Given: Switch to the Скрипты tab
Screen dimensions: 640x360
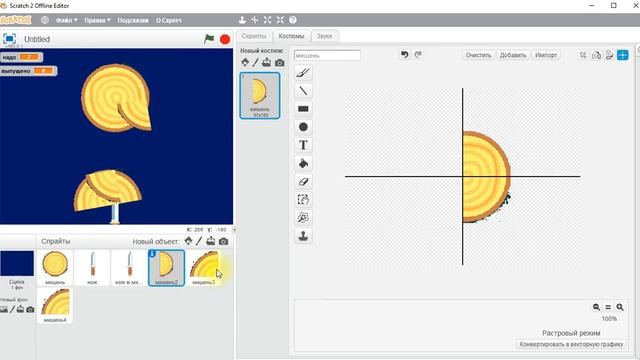Looking at the screenshot, I should click(x=254, y=36).
